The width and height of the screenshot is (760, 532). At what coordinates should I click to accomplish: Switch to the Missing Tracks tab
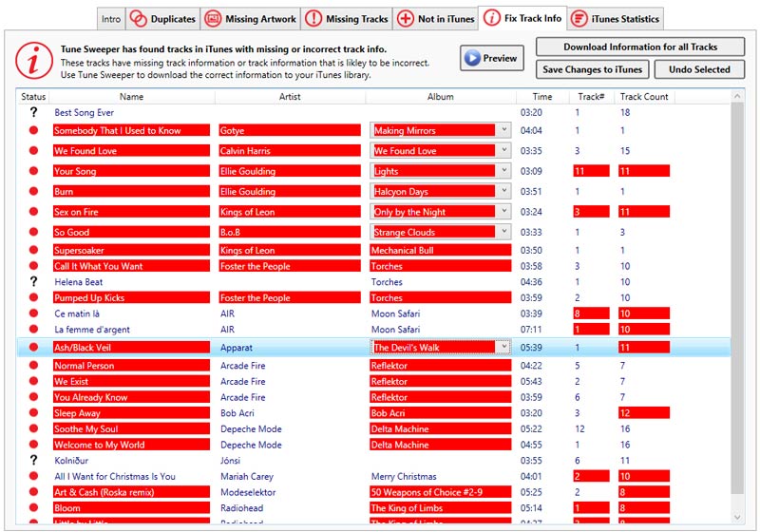(x=347, y=19)
